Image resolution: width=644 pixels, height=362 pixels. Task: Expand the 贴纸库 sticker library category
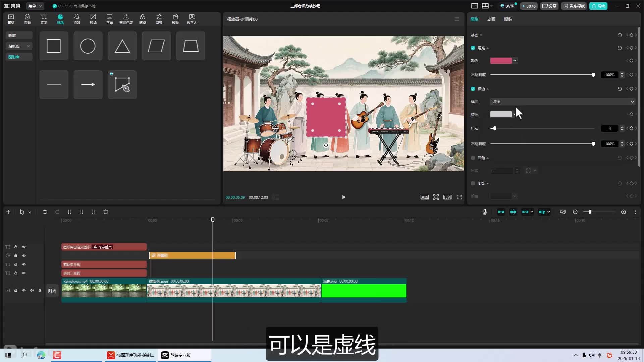(19, 46)
